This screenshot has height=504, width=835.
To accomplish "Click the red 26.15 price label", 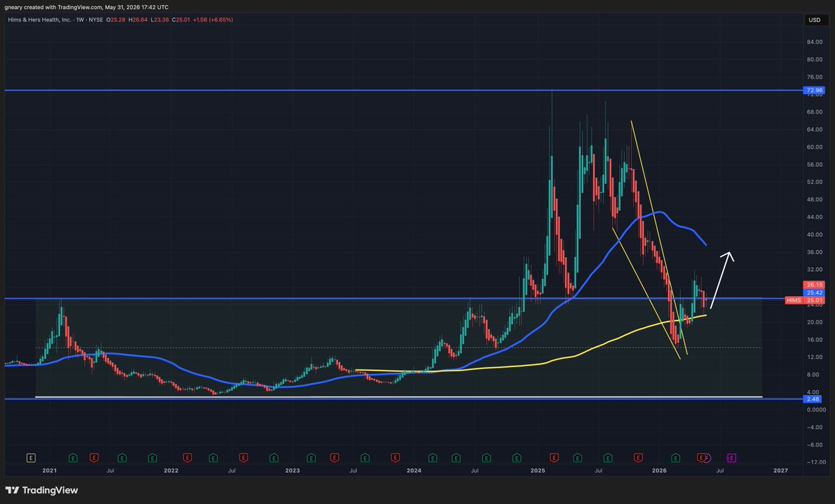I will 813,284.
